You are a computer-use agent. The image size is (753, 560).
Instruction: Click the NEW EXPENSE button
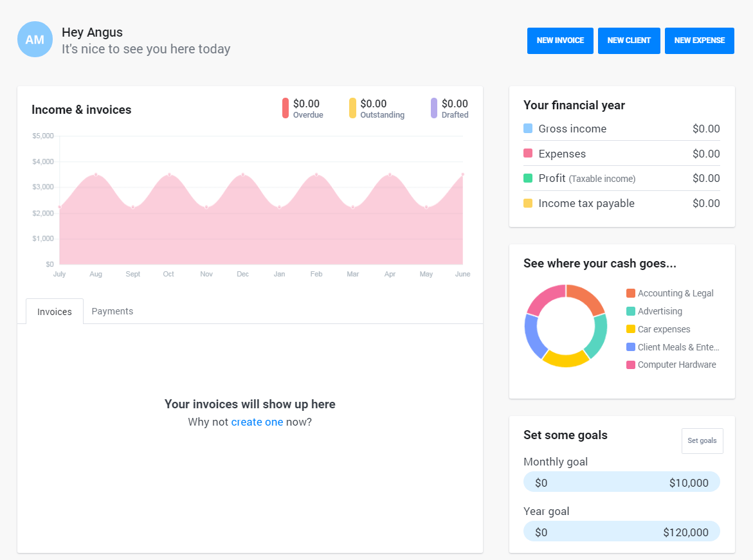pyautogui.click(x=700, y=41)
